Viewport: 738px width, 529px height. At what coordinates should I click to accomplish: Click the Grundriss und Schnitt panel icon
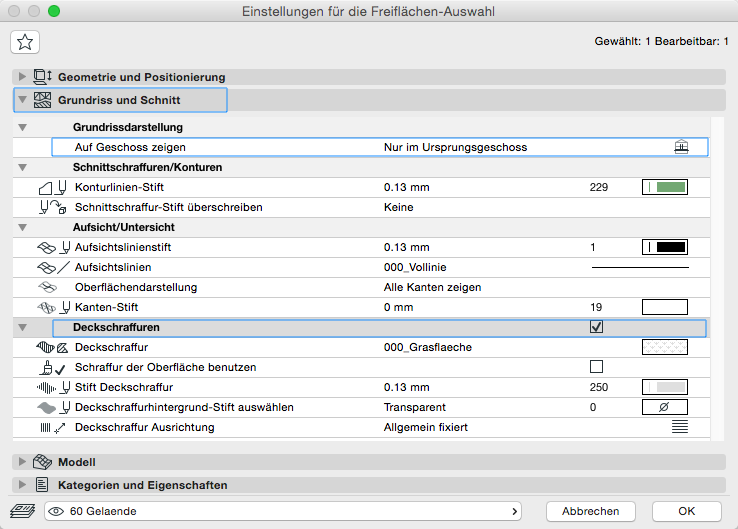pos(42,100)
